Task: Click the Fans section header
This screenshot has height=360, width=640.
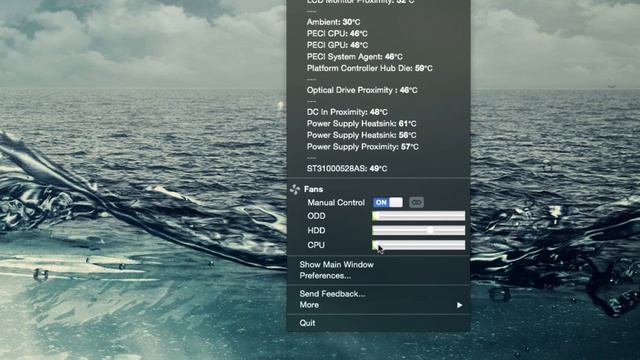Action: coord(313,189)
